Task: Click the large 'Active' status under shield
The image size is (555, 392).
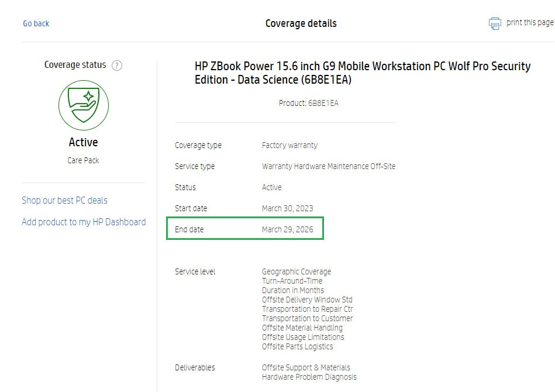Action: point(83,142)
